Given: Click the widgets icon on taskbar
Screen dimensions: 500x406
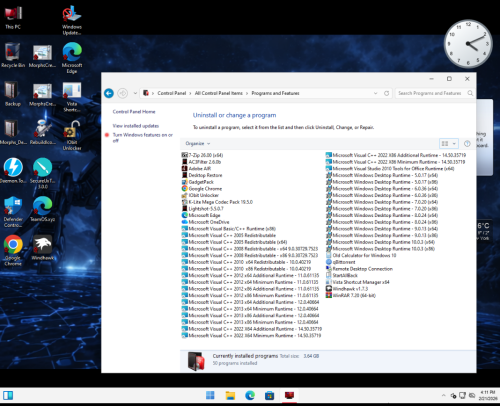Looking at the screenshot, I should 8,395.
